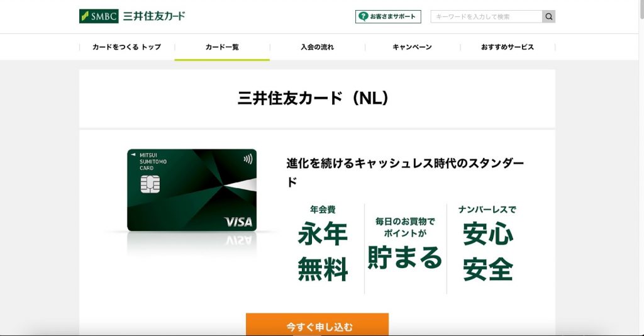Click the 三井住友カード header wordmark
This screenshot has width=644, height=336.
pos(154,16)
